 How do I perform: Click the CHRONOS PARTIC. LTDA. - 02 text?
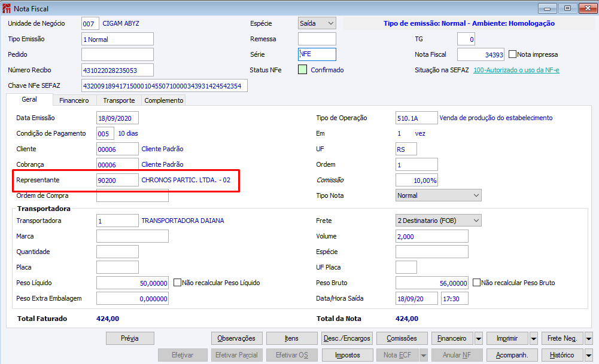pyautogui.click(x=186, y=180)
